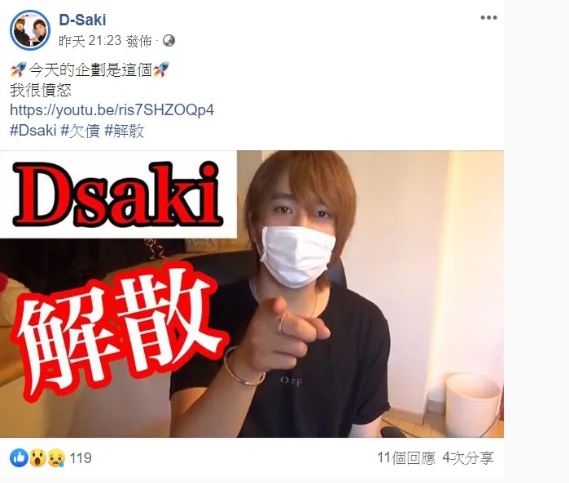Click the #Dsaki hashtag

33,131
